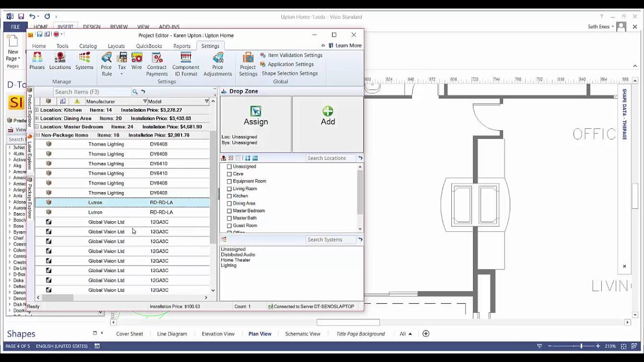Reset the item search with the undo arrow
Image resolution: width=644 pixels, height=362 pixels.
pyautogui.click(x=143, y=92)
